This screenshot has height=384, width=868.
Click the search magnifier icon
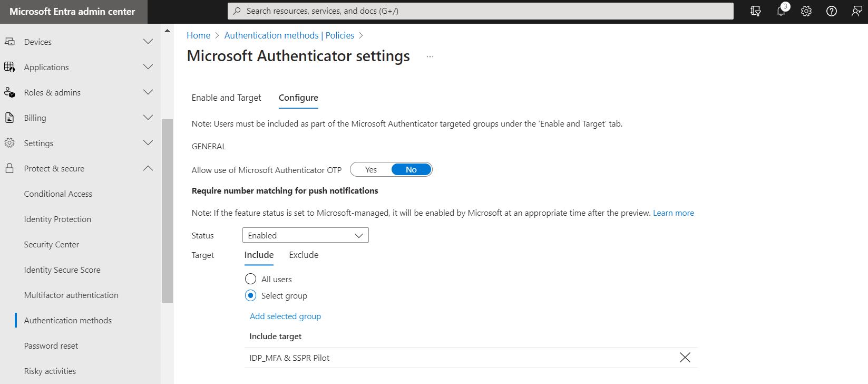[x=237, y=11]
